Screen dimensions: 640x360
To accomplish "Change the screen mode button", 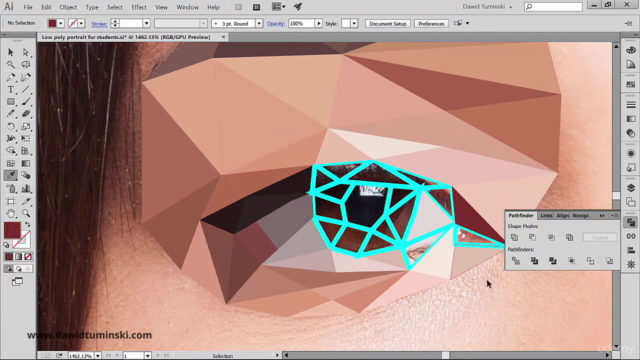I will (x=17, y=282).
